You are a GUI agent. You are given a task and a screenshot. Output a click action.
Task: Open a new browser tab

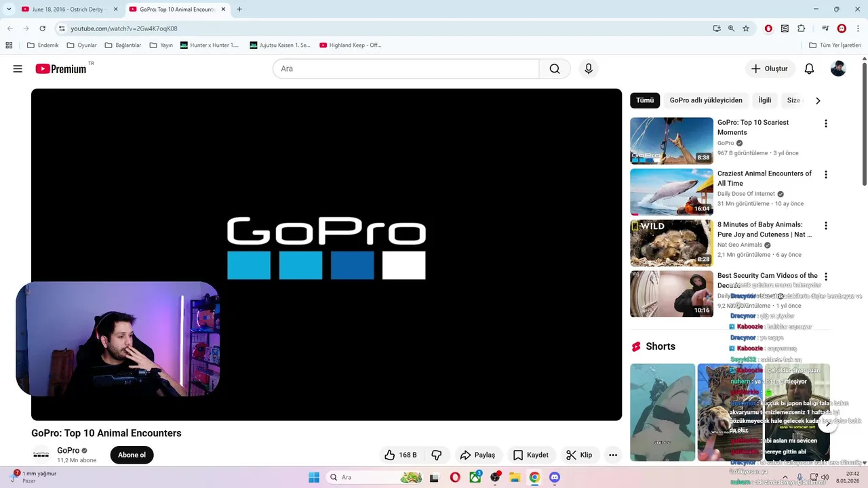(x=239, y=9)
